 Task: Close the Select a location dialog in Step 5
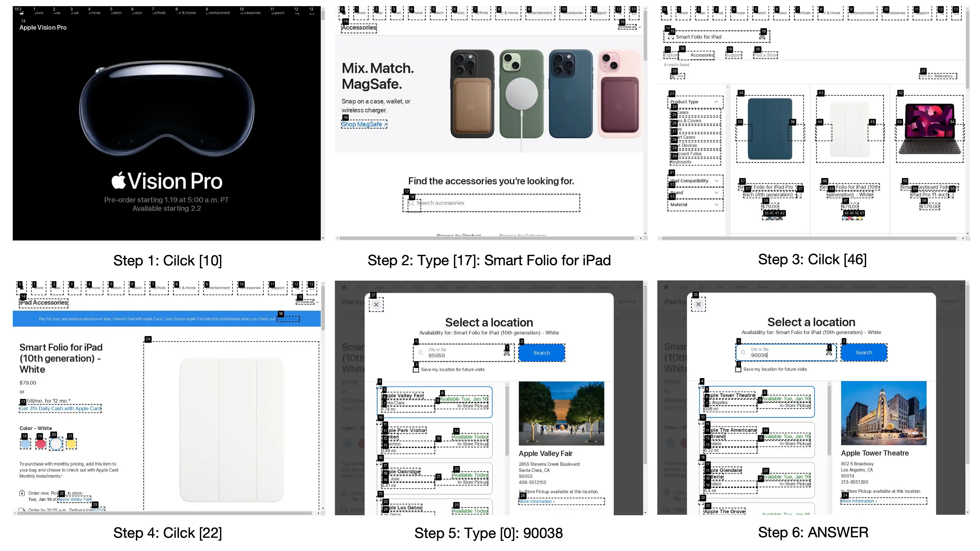(376, 305)
